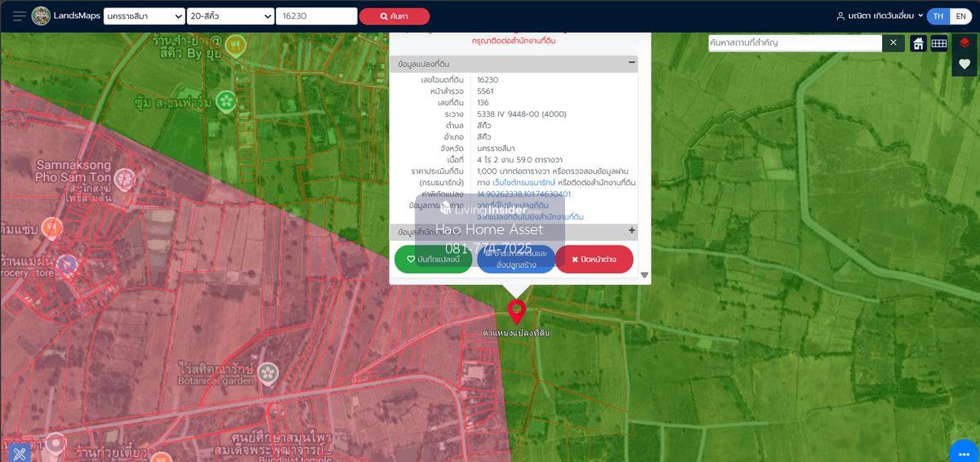Click the blue chat bubble at bottom-right
The width and height of the screenshot is (980, 462).
click(x=964, y=451)
